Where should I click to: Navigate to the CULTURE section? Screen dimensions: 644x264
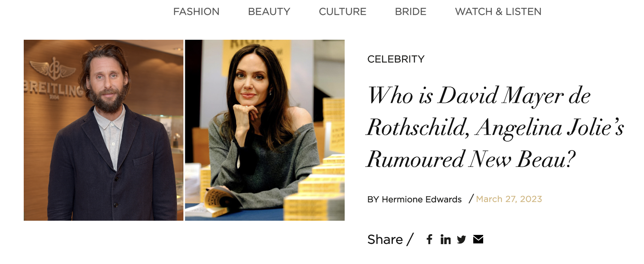click(343, 12)
